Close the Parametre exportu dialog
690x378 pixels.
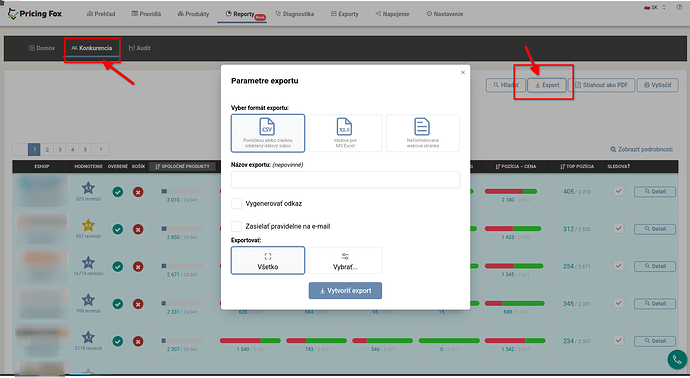(462, 72)
